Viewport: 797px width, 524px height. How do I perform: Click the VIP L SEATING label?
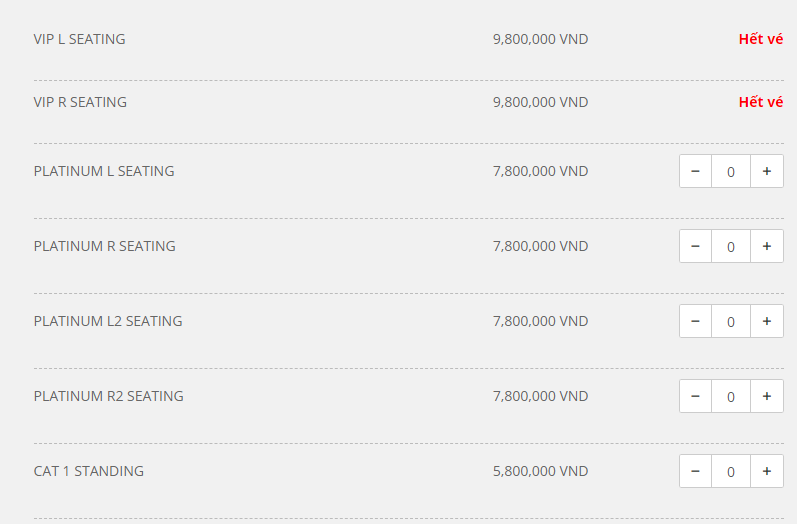click(80, 40)
